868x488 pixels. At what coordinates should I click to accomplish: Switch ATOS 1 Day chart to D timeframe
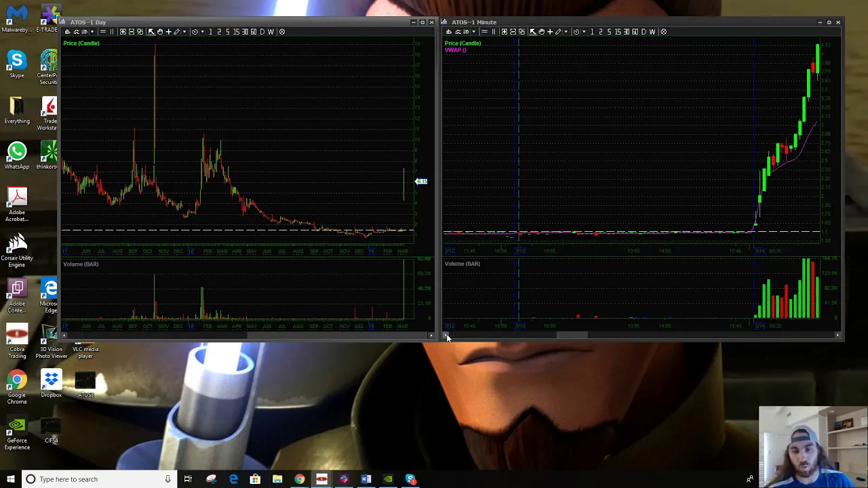click(x=262, y=31)
